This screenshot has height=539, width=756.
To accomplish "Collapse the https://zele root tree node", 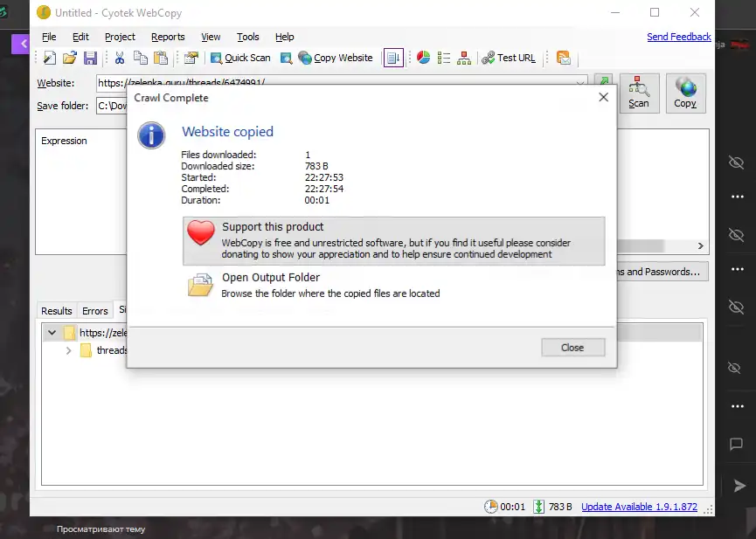I will (x=52, y=333).
